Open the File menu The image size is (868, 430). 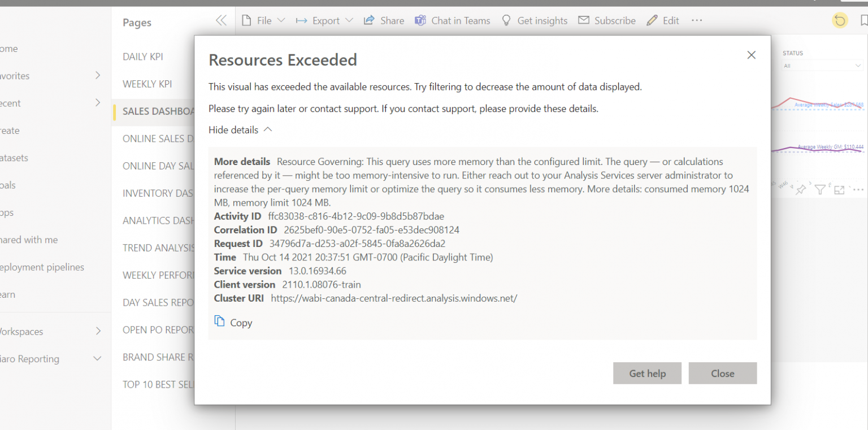263,20
